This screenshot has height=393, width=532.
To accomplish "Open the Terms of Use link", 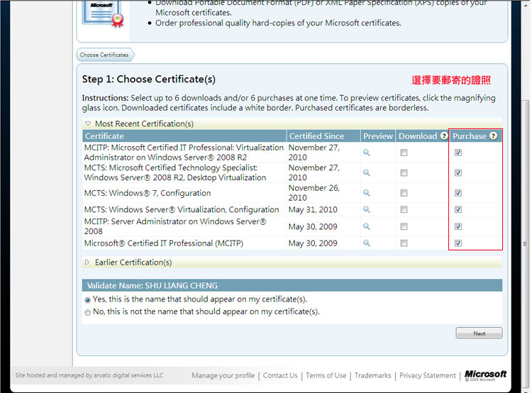I will click(x=326, y=375).
